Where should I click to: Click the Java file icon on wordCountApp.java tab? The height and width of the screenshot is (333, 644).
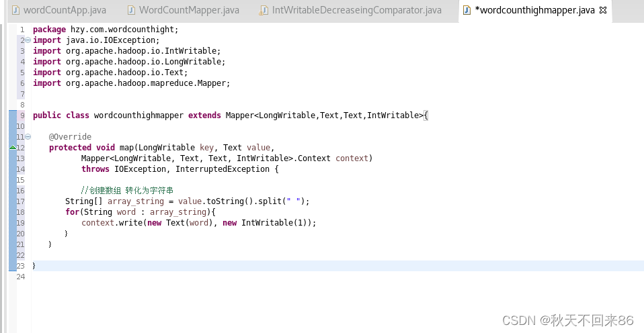point(15,10)
